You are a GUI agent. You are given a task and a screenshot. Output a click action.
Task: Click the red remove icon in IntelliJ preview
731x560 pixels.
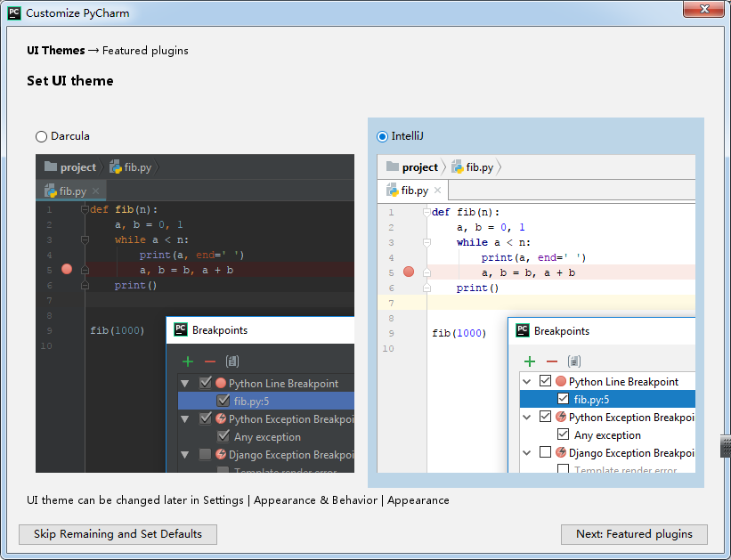(x=552, y=361)
